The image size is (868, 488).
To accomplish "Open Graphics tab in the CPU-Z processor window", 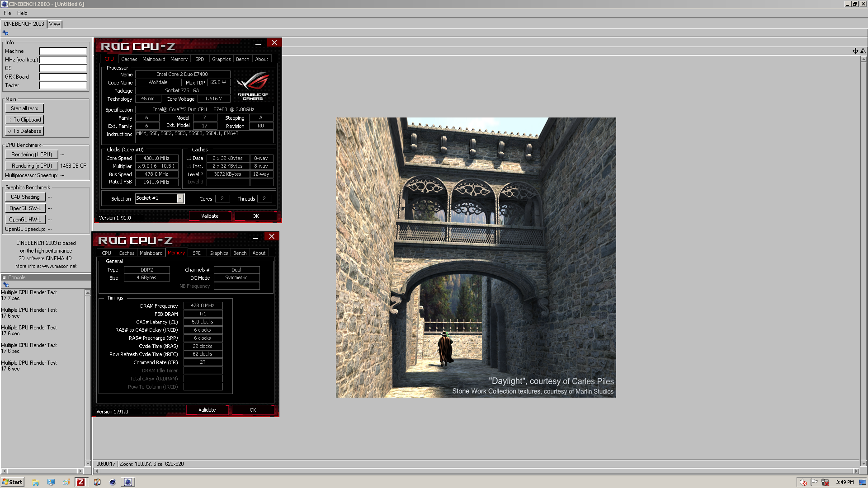I will click(x=222, y=59).
